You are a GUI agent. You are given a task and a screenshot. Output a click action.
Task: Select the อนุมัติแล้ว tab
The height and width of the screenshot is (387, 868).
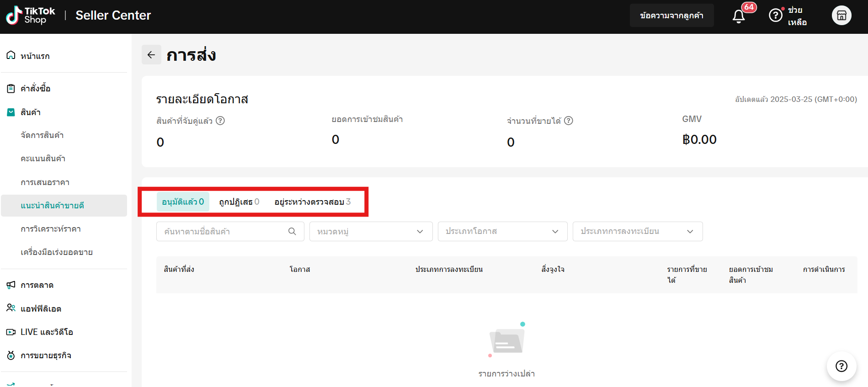click(x=183, y=202)
